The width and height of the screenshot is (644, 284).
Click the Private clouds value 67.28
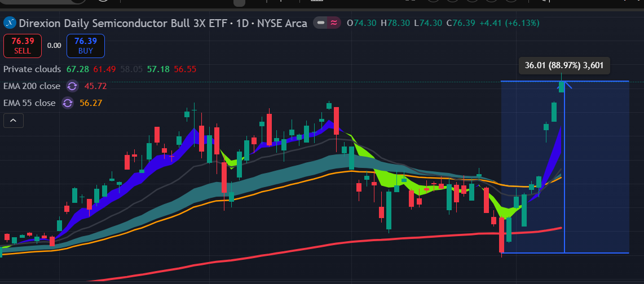coord(78,69)
